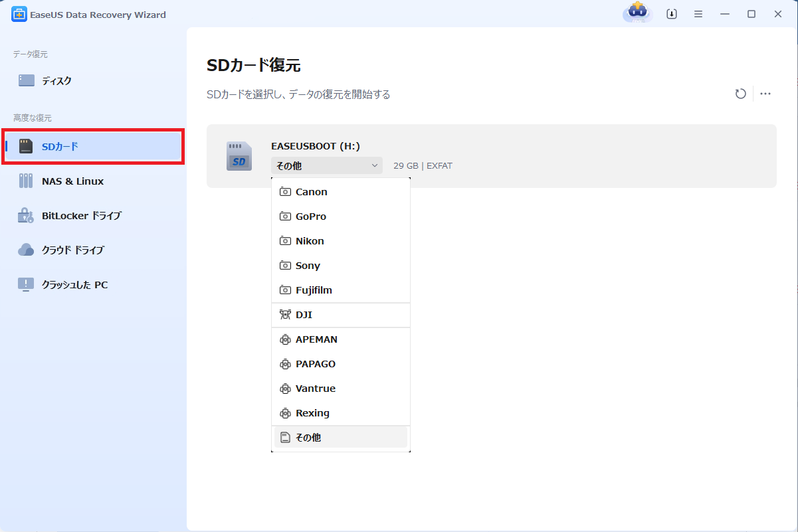Screen dimensions: 798x532
Task: Click the SD card thumbnail for EASEUSBOOT
Action: pos(239,155)
